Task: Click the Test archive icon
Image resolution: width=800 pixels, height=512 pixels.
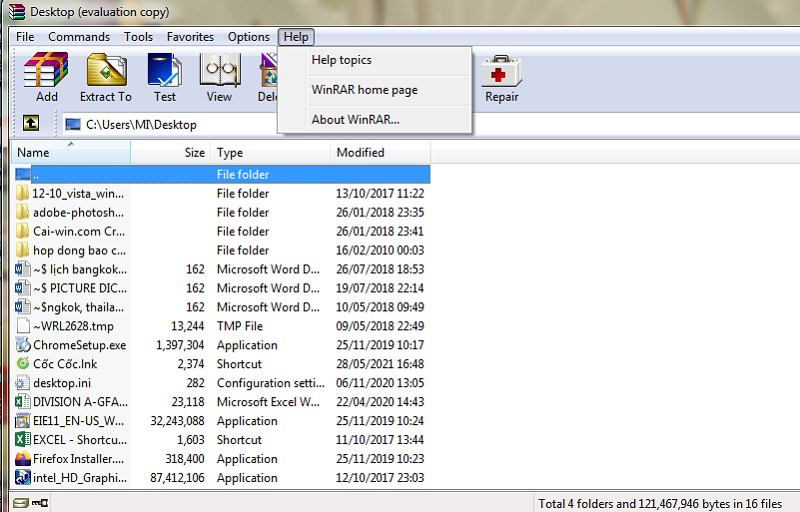Action: click(164, 70)
